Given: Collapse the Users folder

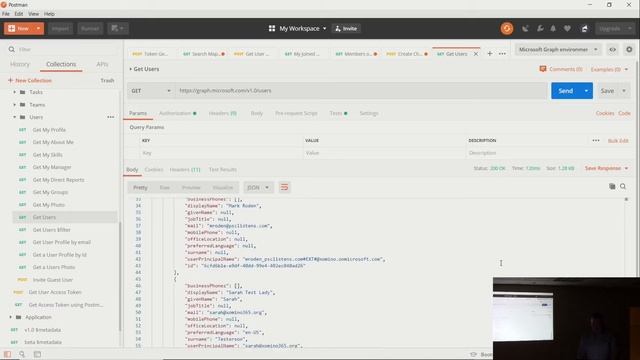Looking at the screenshot, I should click(15, 117).
